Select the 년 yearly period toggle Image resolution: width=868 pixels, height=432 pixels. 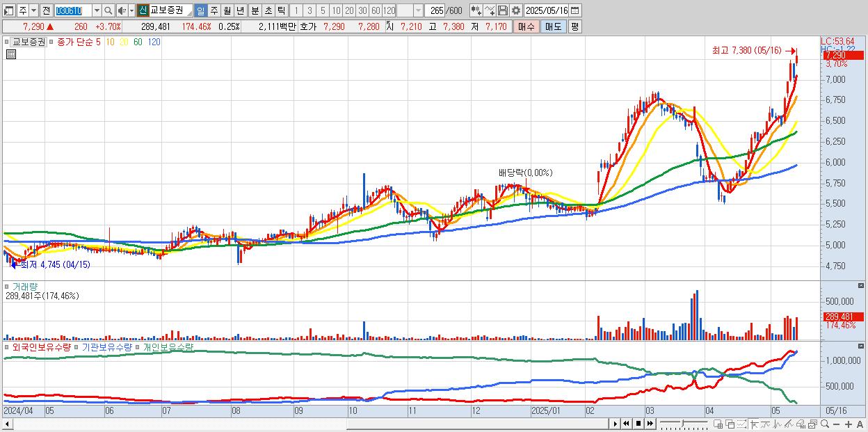click(x=240, y=10)
